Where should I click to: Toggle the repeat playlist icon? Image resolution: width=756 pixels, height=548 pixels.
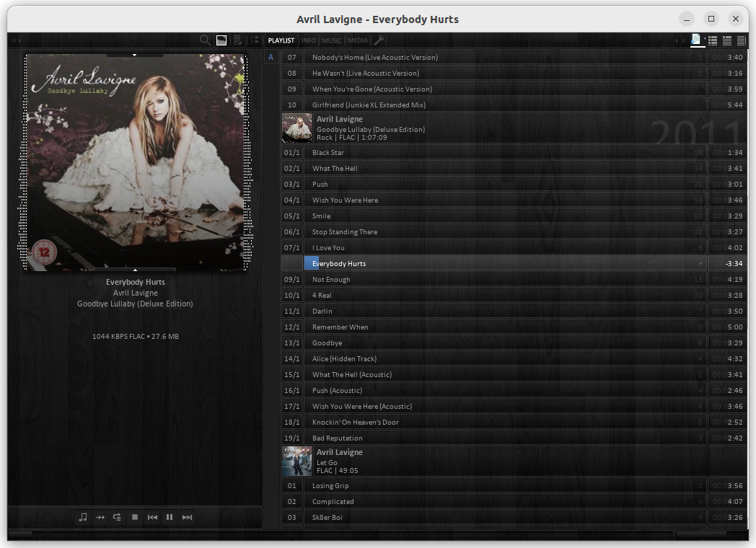point(118,517)
